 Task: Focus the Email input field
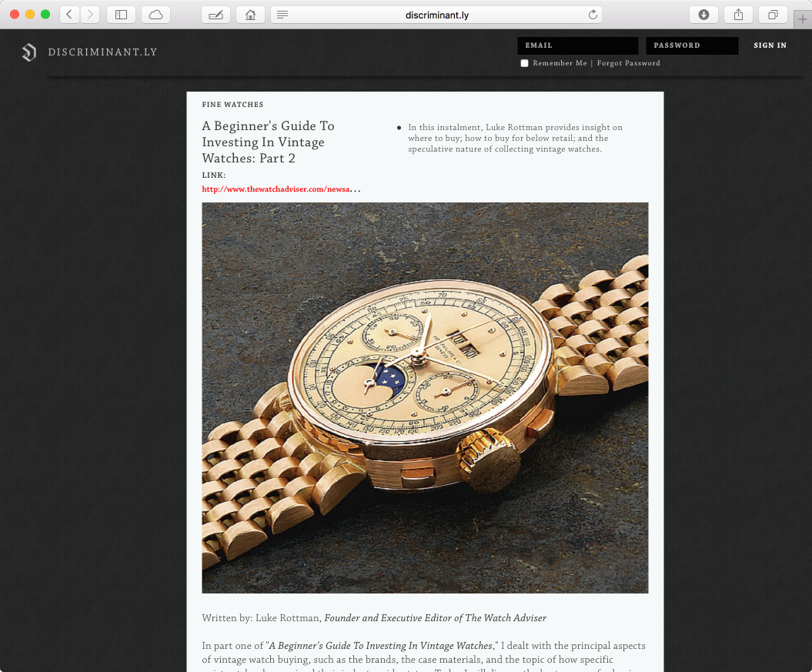pyautogui.click(x=578, y=45)
